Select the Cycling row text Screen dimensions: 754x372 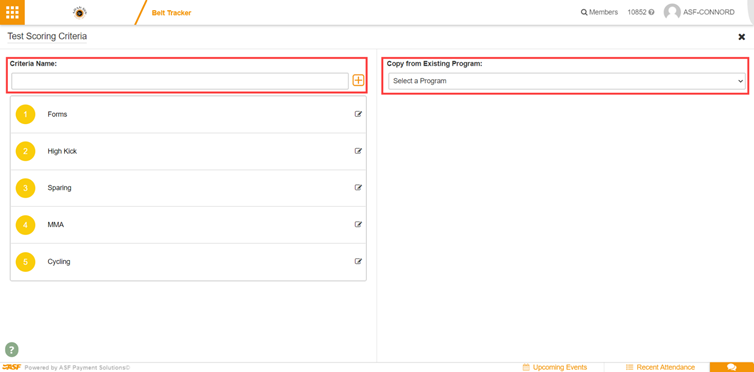(x=59, y=261)
